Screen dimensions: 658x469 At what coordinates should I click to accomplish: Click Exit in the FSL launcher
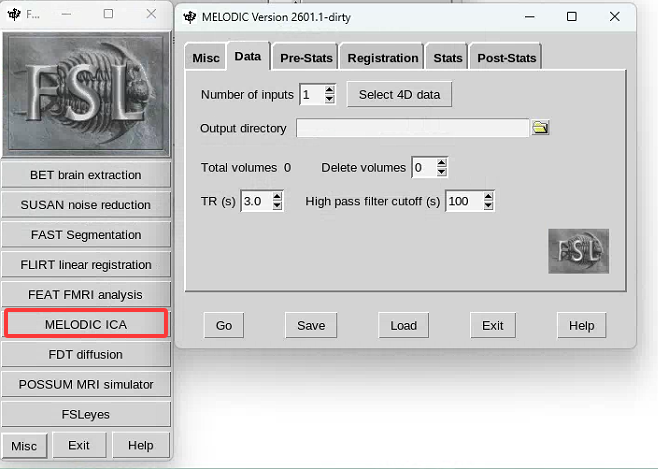click(79, 445)
